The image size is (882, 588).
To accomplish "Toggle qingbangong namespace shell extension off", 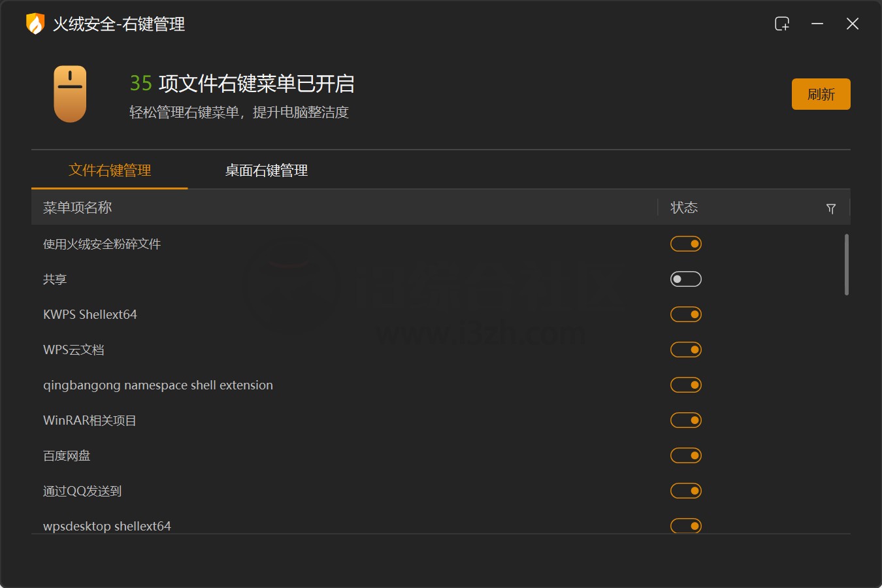I will (686, 385).
